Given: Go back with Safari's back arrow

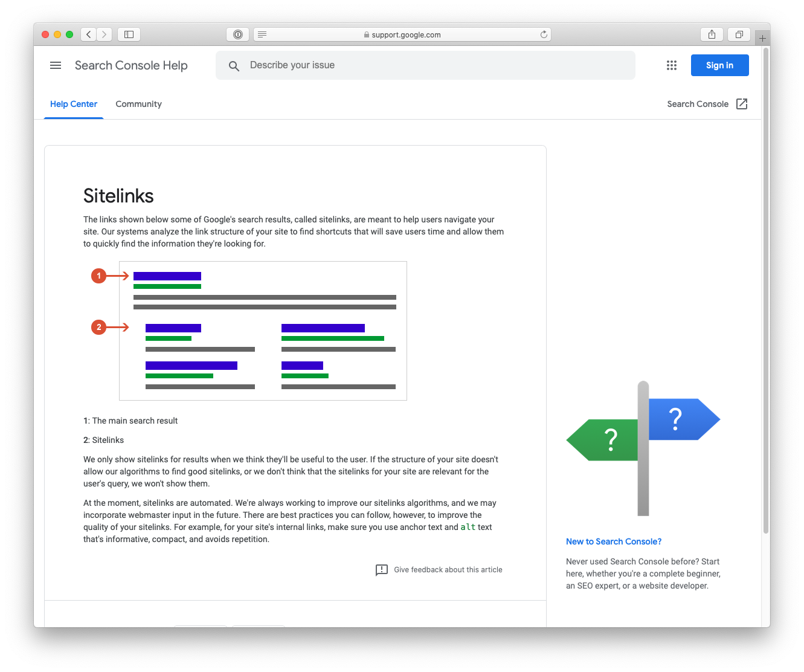Looking at the screenshot, I should [x=89, y=34].
